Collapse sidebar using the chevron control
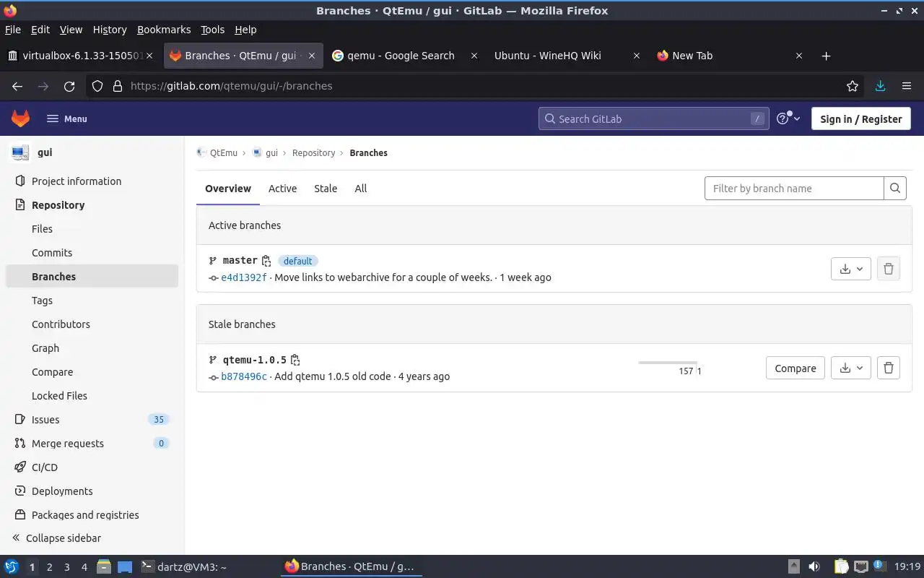Screen dimensions: 924x578 pos(16,538)
